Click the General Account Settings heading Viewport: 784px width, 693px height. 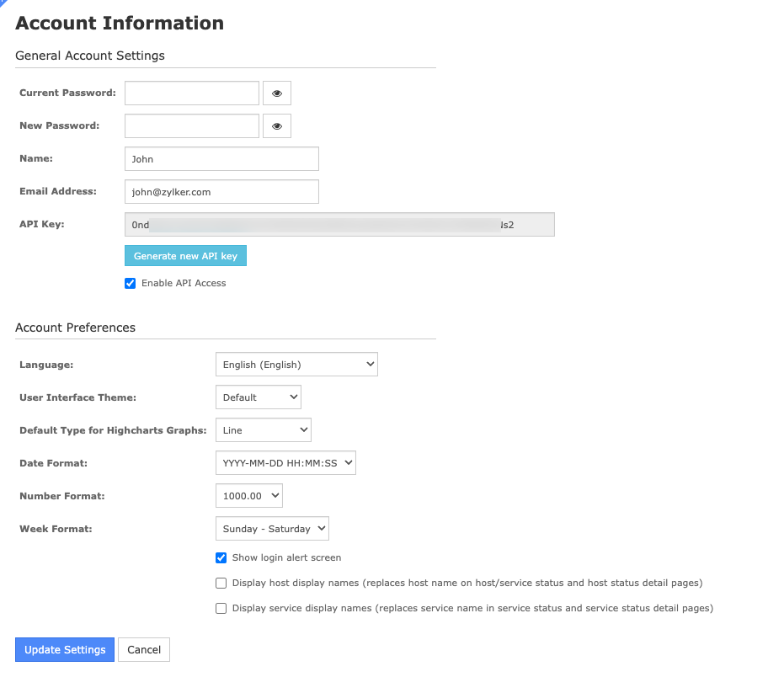(90, 56)
